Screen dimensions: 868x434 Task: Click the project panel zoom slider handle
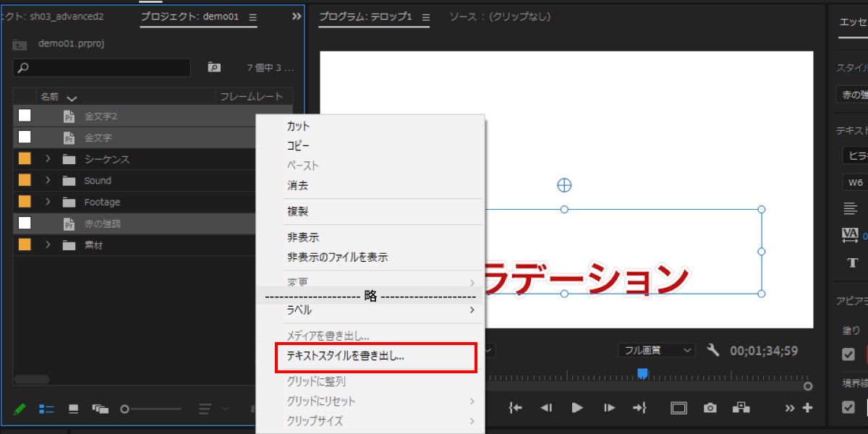click(124, 409)
